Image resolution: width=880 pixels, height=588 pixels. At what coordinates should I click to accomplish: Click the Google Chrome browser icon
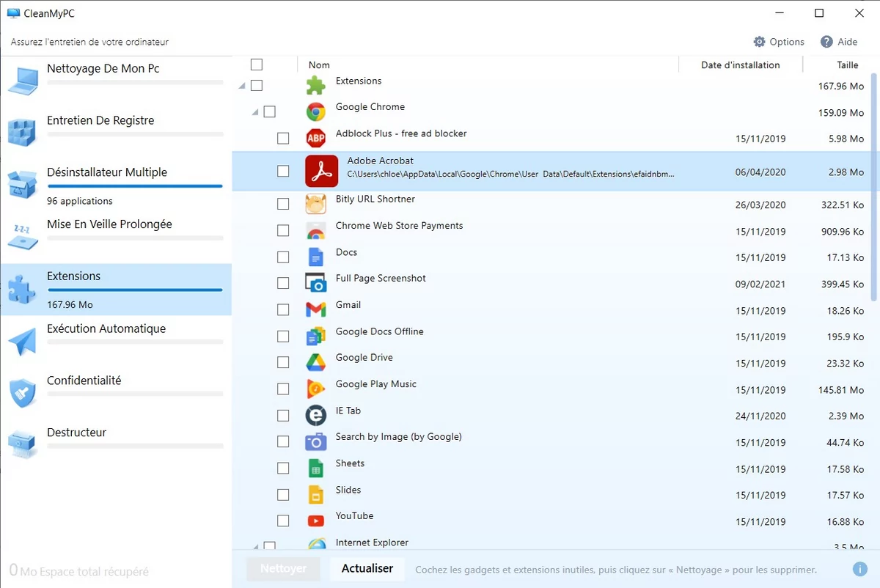pos(316,111)
